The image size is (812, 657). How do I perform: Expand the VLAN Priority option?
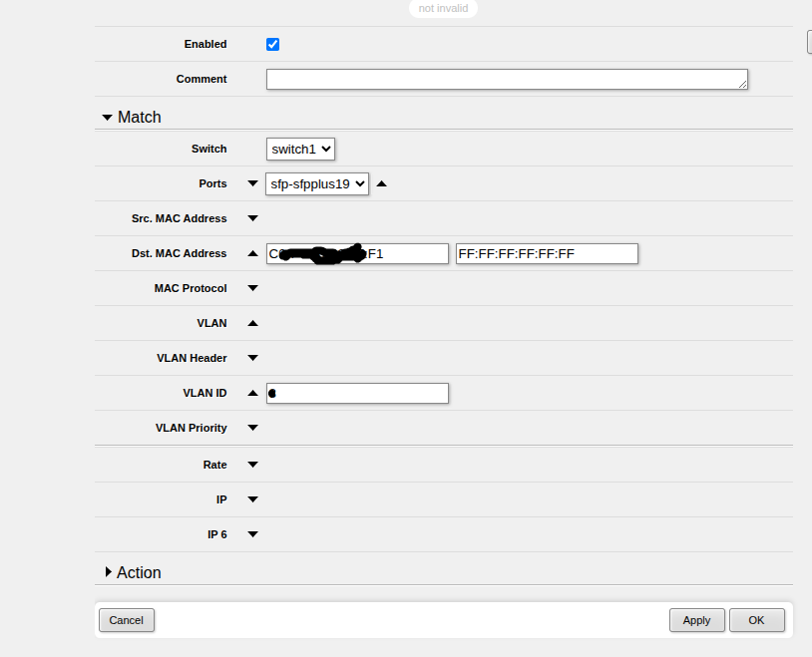pyautogui.click(x=252, y=428)
